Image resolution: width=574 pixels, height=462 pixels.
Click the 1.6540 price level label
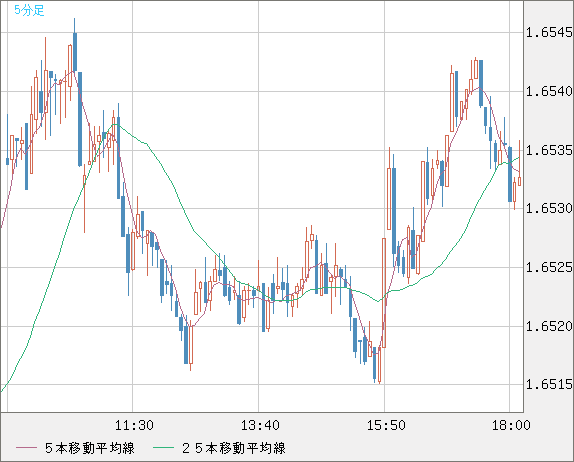549,91
